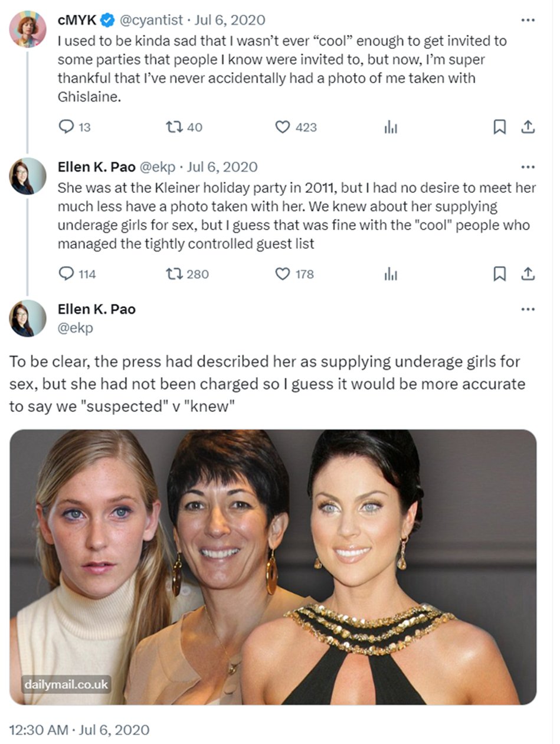The width and height of the screenshot is (560, 744).
Task: View analytics for cMYK's tweet
Action: pyautogui.click(x=391, y=127)
